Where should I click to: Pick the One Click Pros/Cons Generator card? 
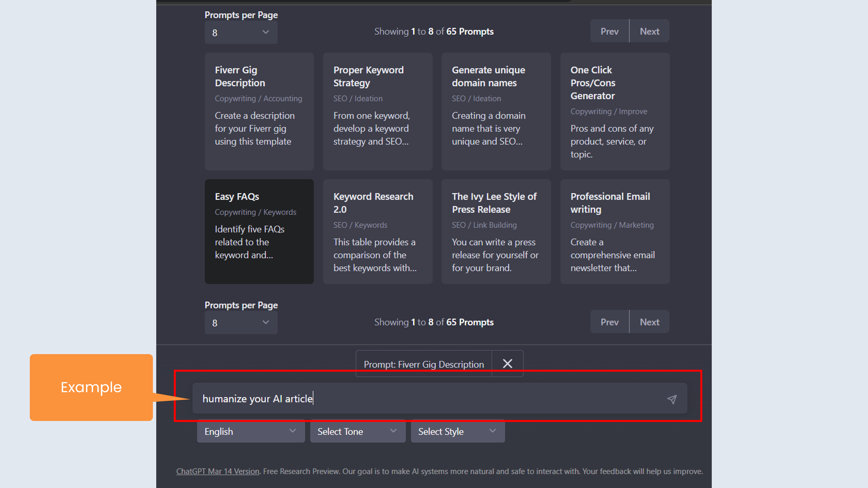pyautogui.click(x=615, y=111)
